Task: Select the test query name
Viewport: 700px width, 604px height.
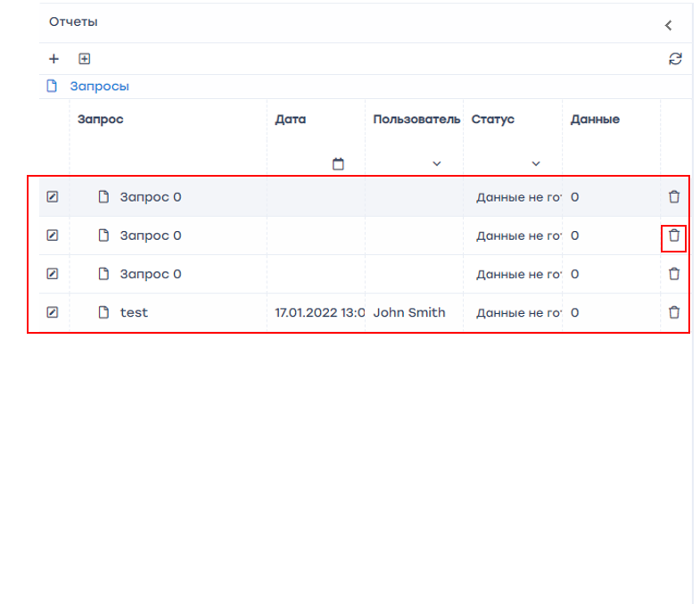Action: [x=134, y=312]
